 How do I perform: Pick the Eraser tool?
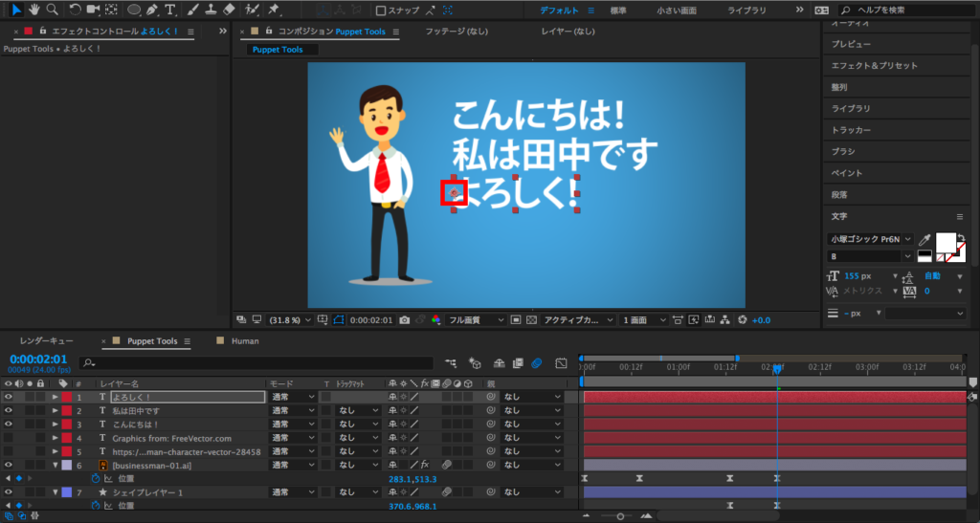229,10
